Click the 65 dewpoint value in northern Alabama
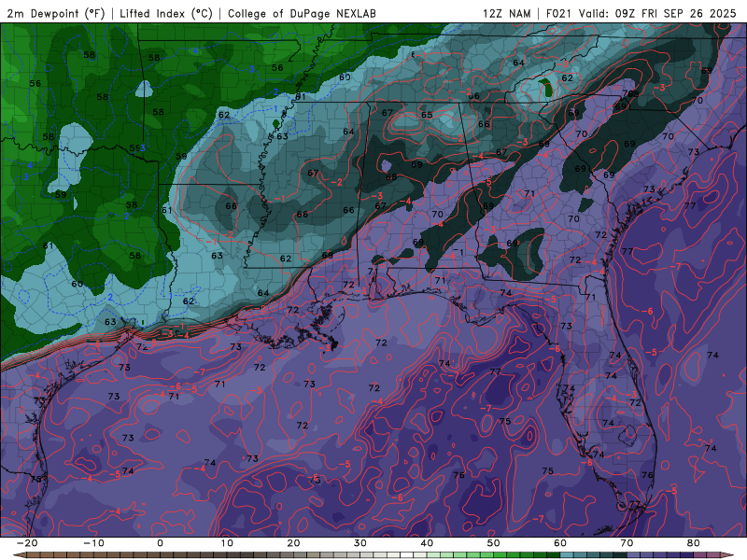747x560 pixels. pos(427,115)
